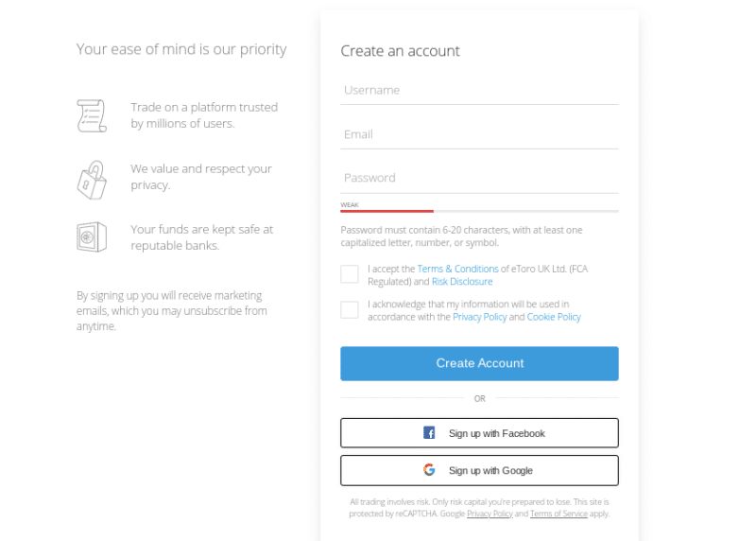Submit with the Create Account button
Image resolution: width=756 pixels, height=541 pixels.
(479, 363)
